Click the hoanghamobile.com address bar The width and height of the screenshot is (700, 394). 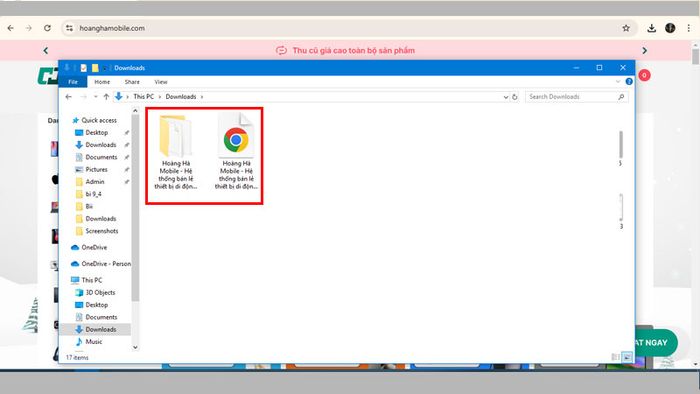point(348,28)
